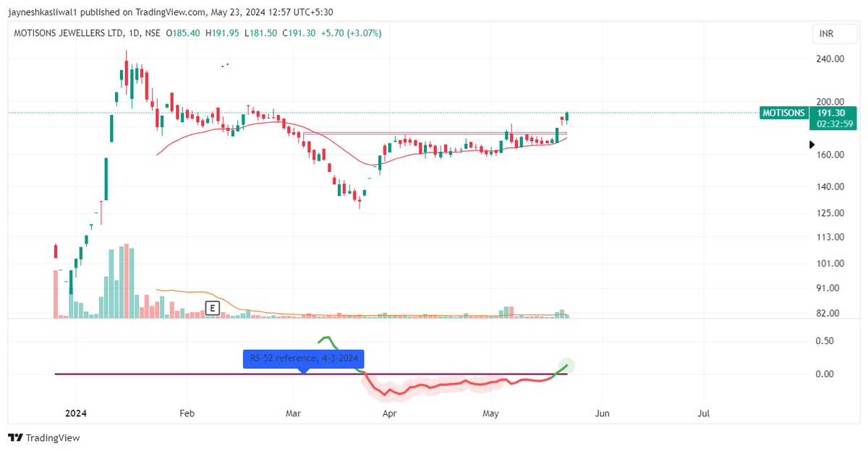Click the RS-52 reference, 4-3-2024 label
This screenshot has height=451, width=868.
[302, 359]
